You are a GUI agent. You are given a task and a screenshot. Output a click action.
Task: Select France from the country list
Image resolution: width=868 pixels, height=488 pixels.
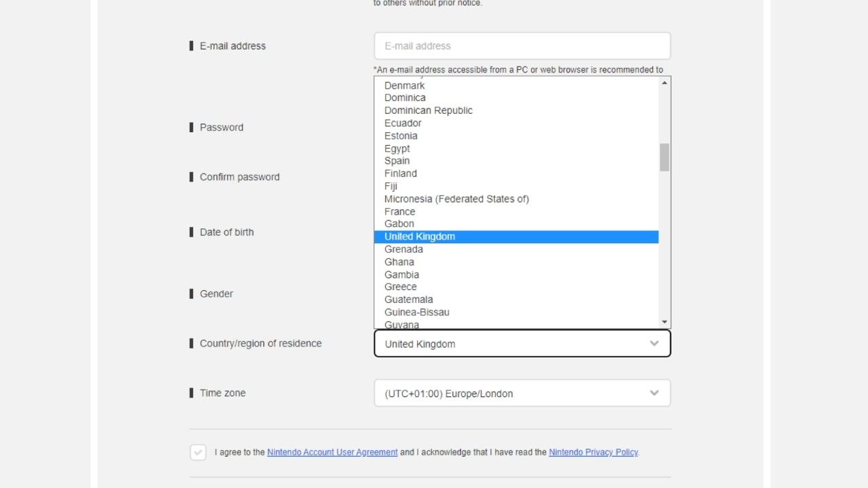coord(400,211)
